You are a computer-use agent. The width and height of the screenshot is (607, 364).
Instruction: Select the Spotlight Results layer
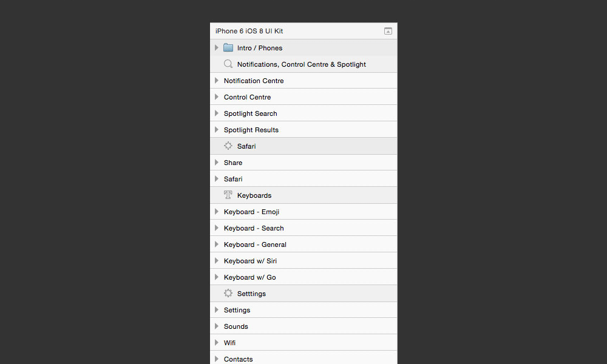coord(251,129)
